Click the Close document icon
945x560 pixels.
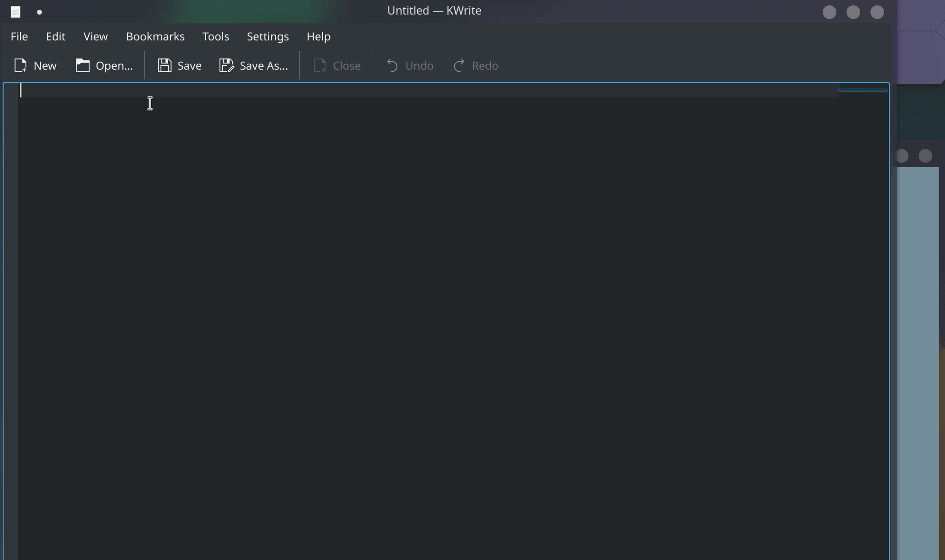pyautogui.click(x=320, y=65)
